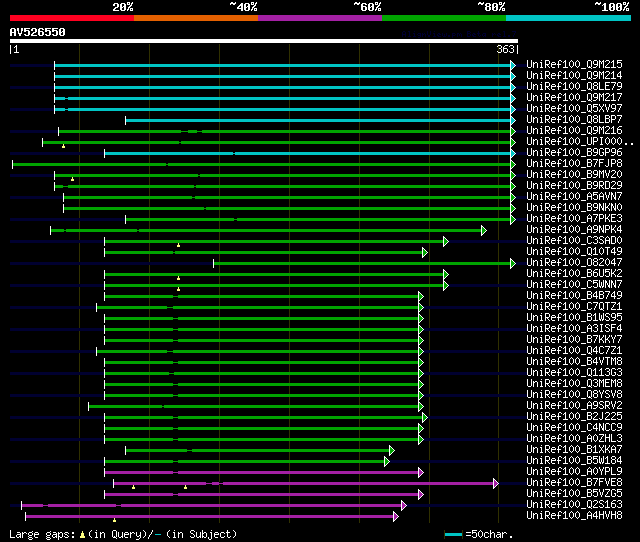Click the cyan 50char scale legend bar

point(453,534)
